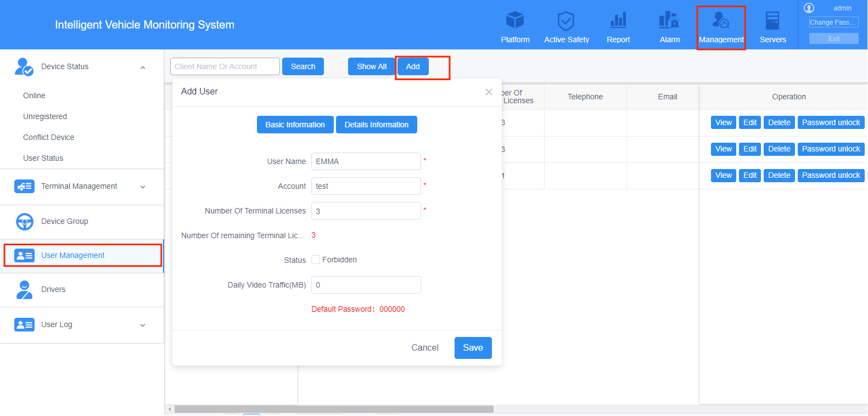This screenshot has width=868, height=416.
Task: Enable the Forbidden status checkbox
Action: click(x=316, y=260)
